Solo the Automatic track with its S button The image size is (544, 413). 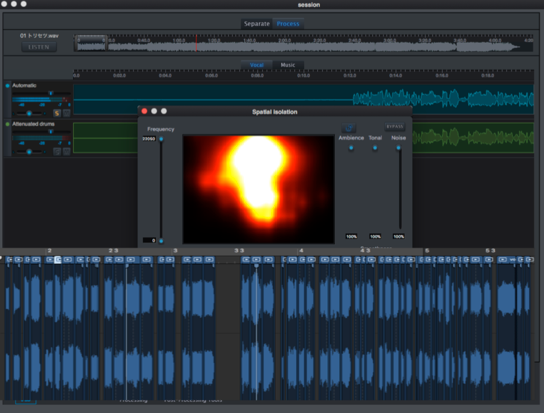(x=57, y=113)
